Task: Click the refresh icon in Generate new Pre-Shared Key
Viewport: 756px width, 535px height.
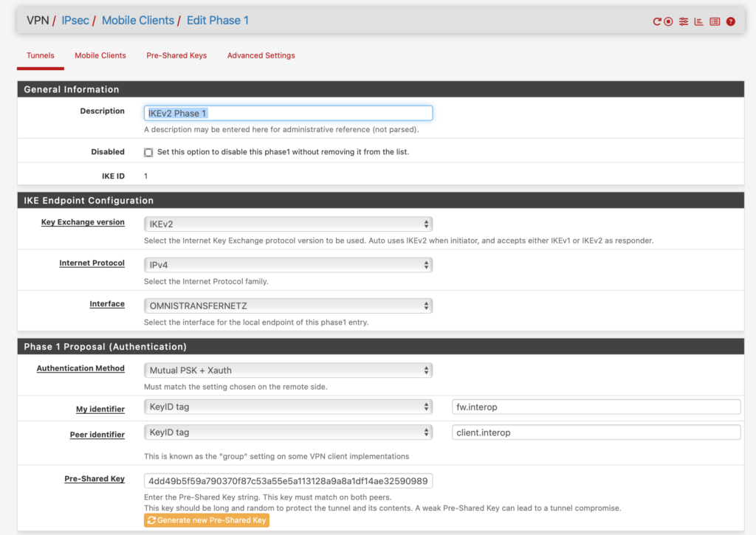Action: pyautogui.click(x=152, y=520)
